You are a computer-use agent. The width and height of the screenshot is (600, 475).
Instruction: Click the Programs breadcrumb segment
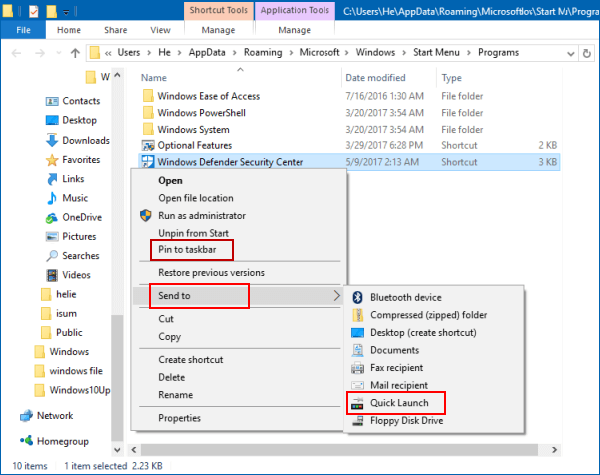[x=499, y=52]
